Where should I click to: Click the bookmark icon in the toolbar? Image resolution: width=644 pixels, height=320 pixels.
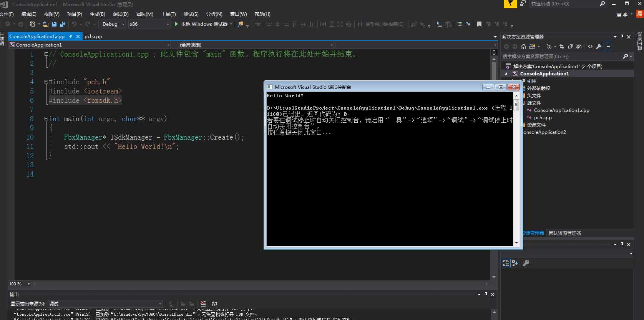tap(479, 24)
